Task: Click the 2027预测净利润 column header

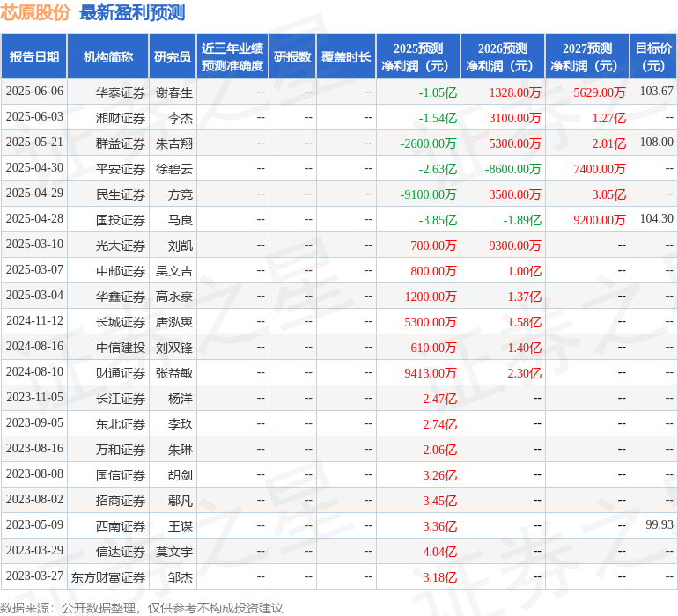Action: pyautogui.click(x=586, y=57)
